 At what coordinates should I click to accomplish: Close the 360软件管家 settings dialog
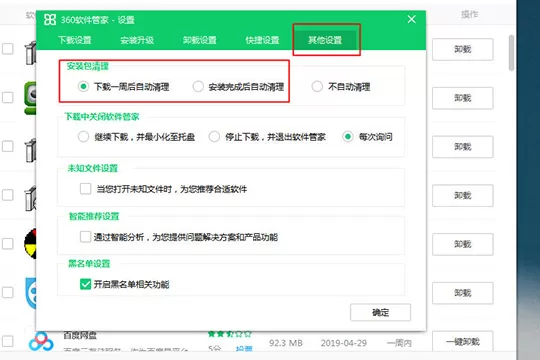412,19
